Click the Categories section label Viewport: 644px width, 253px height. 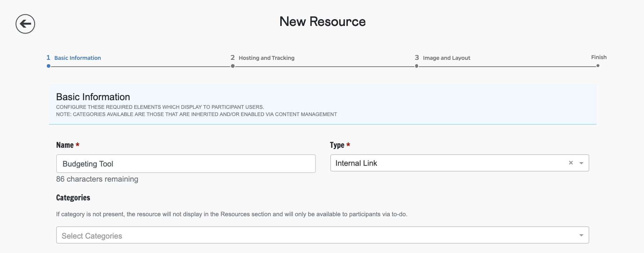[x=73, y=197]
